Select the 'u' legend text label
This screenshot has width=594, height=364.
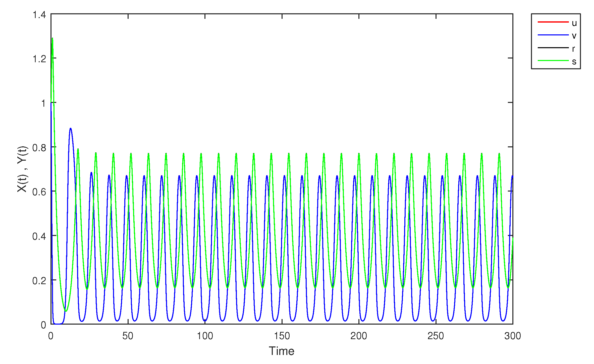(574, 23)
